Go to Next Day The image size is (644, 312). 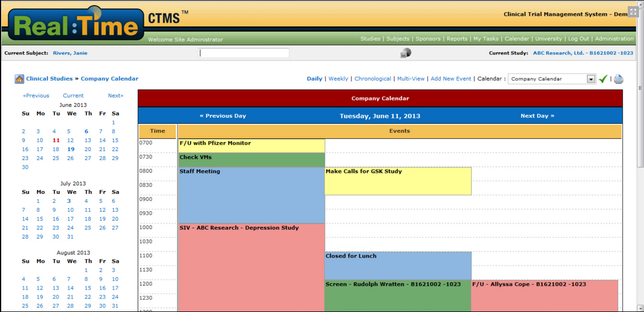(x=537, y=116)
